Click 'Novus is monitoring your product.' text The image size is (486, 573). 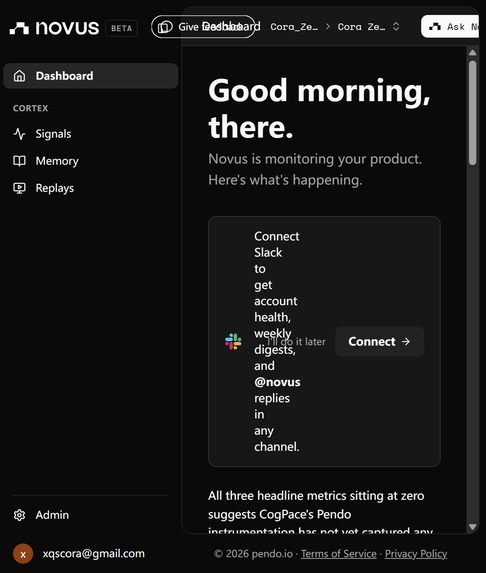pos(315,159)
